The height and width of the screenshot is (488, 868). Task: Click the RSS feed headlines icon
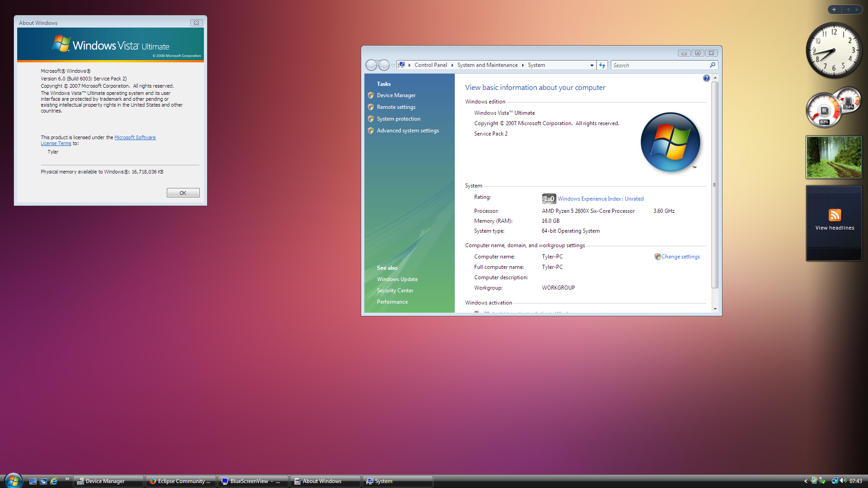click(835, 215)
